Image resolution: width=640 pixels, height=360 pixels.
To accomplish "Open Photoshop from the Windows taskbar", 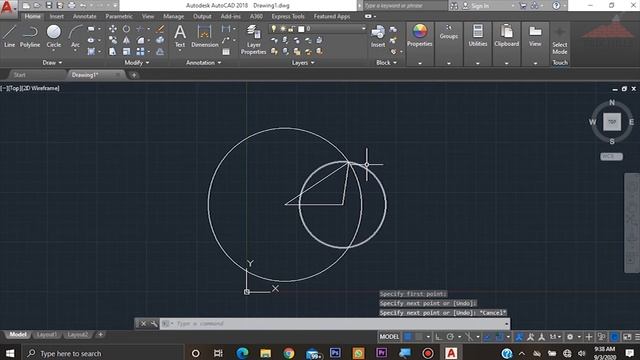I will tap(335, 353).
